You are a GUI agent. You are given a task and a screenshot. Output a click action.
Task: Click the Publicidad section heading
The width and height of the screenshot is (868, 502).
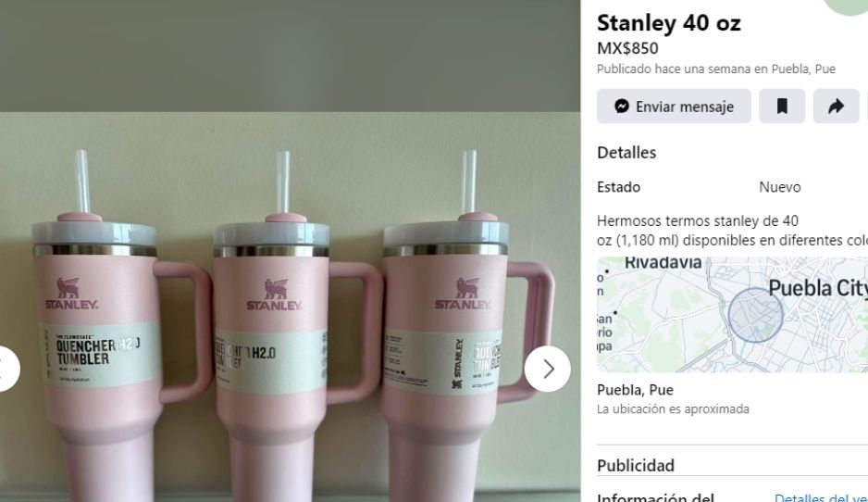(636, 466)
